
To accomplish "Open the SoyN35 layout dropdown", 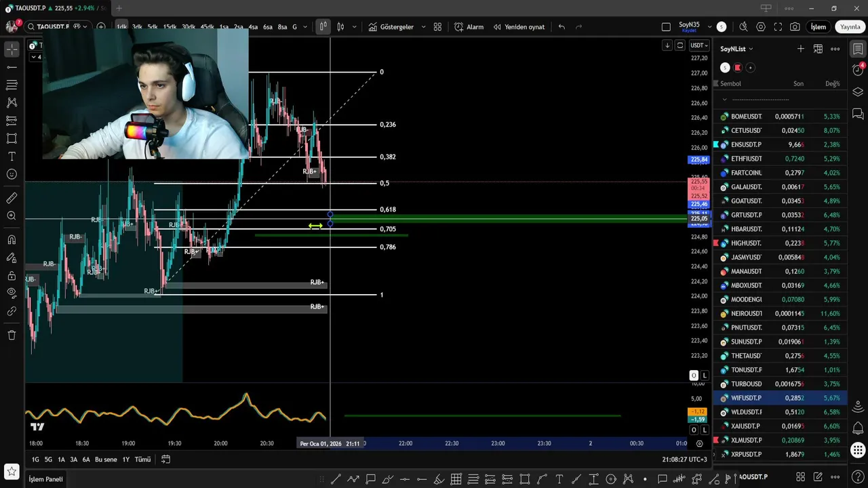I will point(710,27).
